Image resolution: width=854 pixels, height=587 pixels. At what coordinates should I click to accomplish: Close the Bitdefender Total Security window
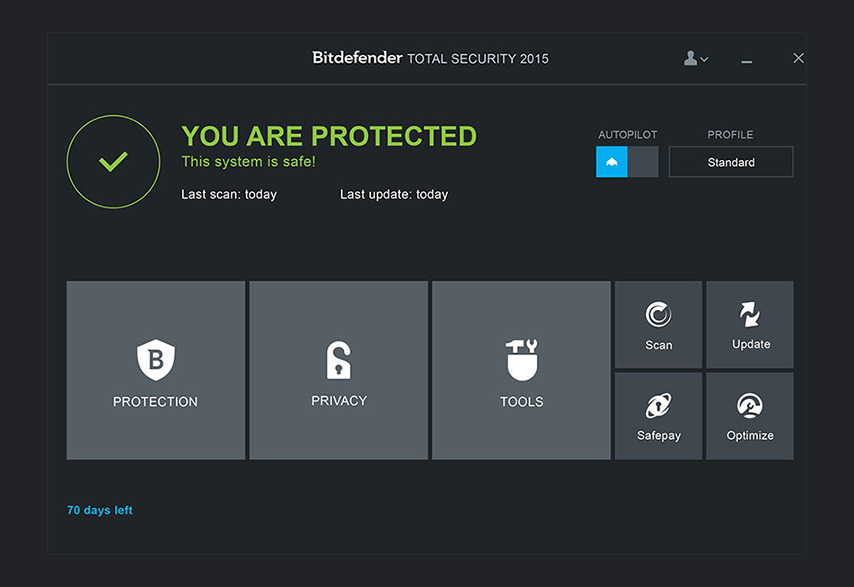point(798,59)
